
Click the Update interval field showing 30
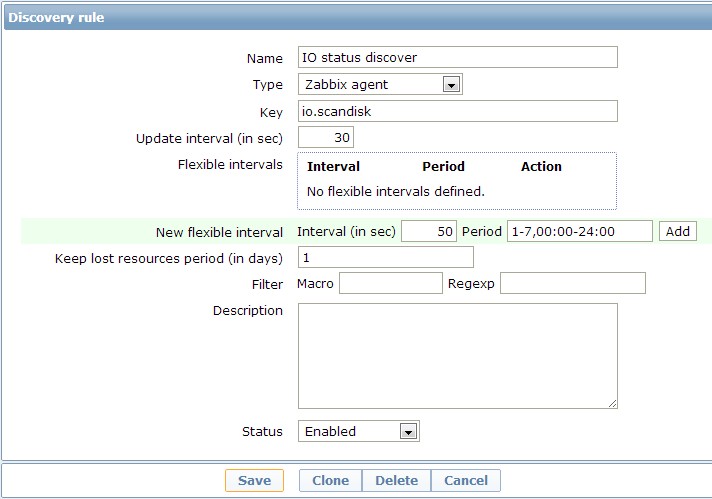pyautogui.click(x=326, y=137)
